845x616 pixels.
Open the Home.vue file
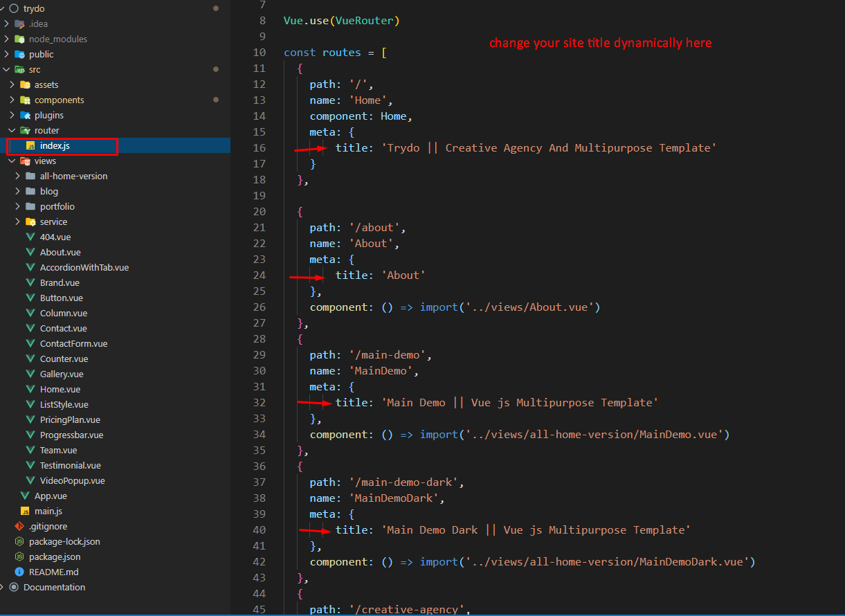coord(60,389)
